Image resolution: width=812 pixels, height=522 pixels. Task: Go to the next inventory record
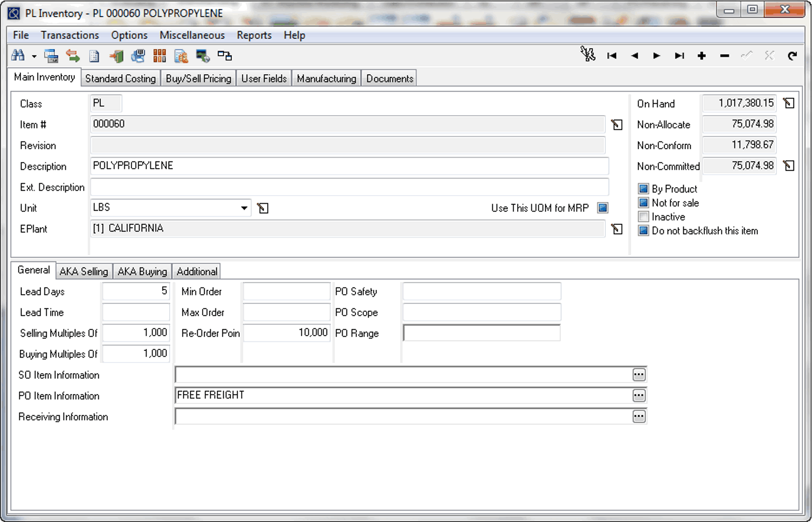click(657, 56)
